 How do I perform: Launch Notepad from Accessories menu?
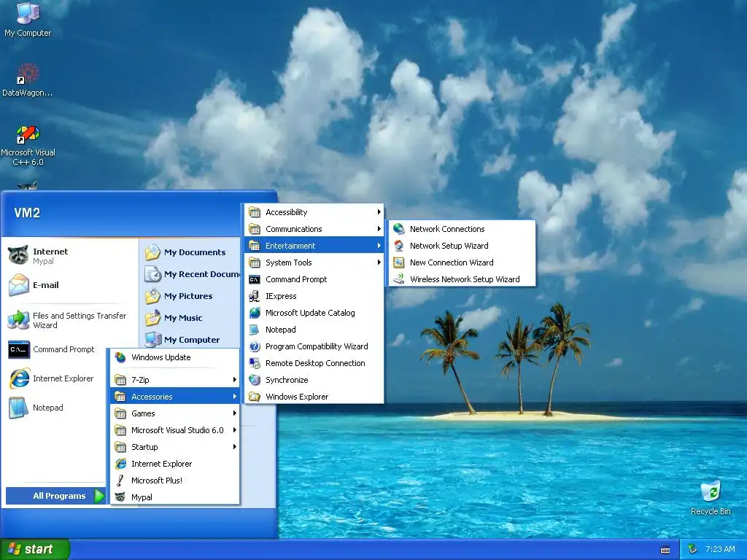coord(314,330)
